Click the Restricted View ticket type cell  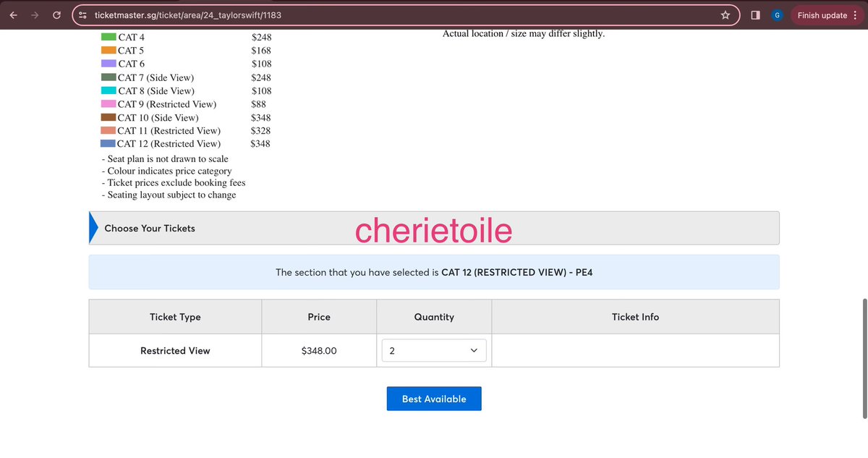tap(175, 351)
